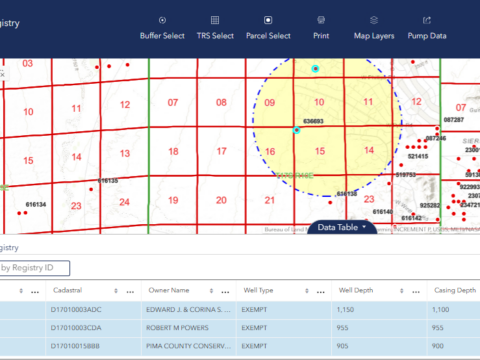Sort the table by Cadastral column
Screen dimensions: 480x360
pos(116,291)
